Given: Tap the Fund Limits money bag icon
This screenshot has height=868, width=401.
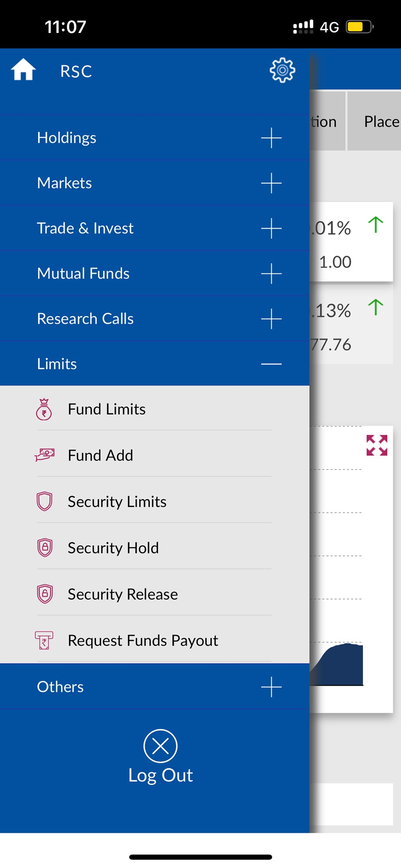Looking at the screenshot, I should pyautogui.click(x=44, y=409).
